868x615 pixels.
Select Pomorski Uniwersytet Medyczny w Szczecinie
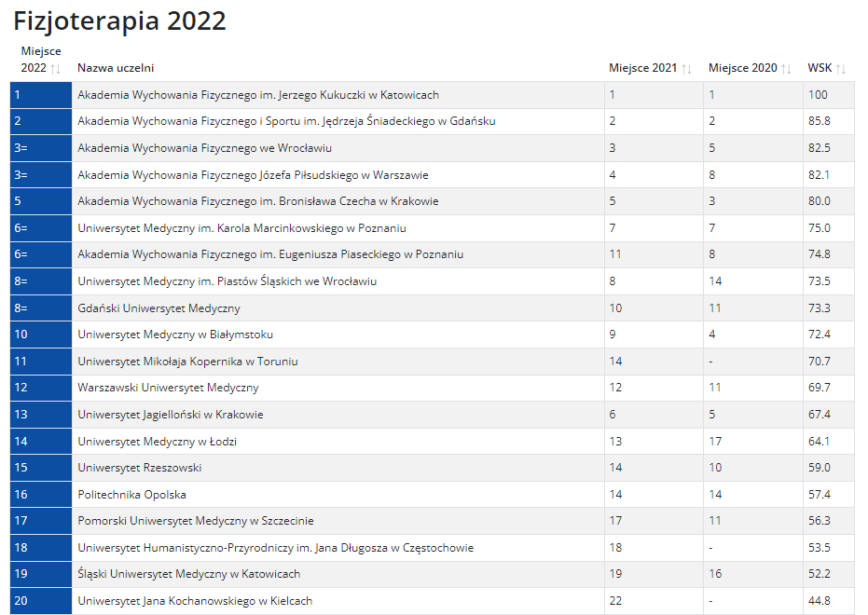tap(195, 521)
